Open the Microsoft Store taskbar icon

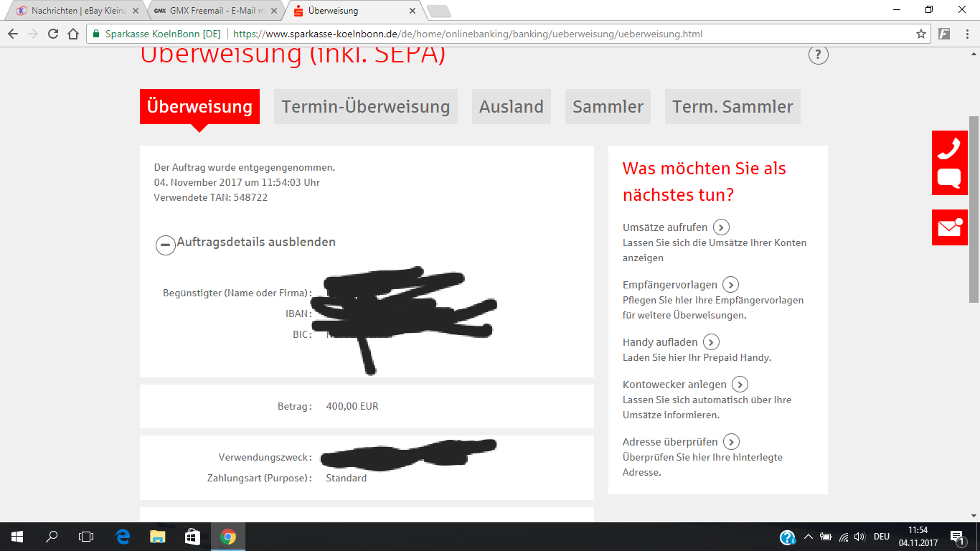tap(192, 537)
